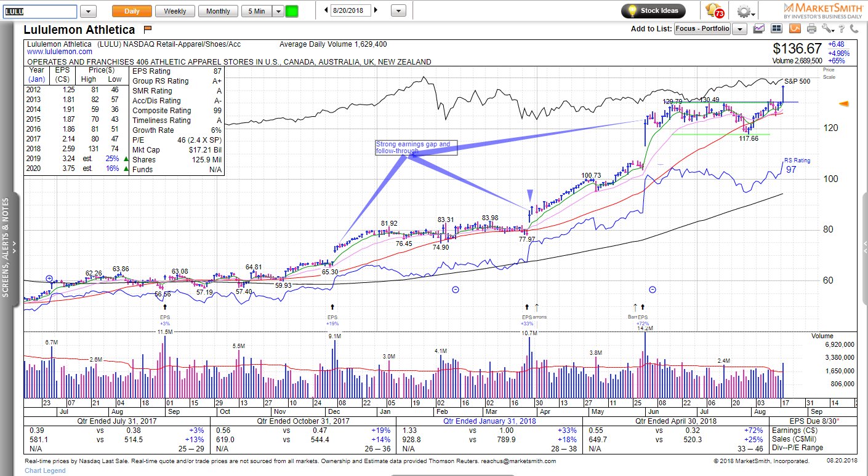Click the circled minus marker near February
Viewport: 868px width, 476px height.
point(456,289)
